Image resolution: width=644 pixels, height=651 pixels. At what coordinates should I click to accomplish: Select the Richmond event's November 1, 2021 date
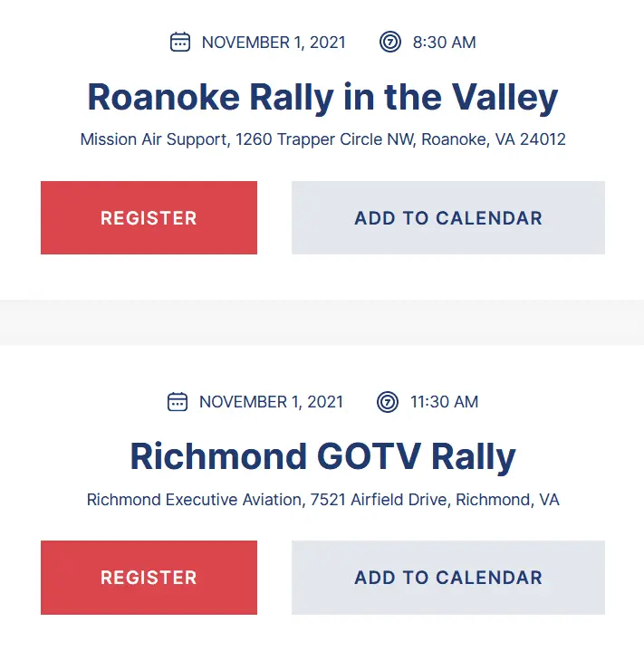pos(271,402)
